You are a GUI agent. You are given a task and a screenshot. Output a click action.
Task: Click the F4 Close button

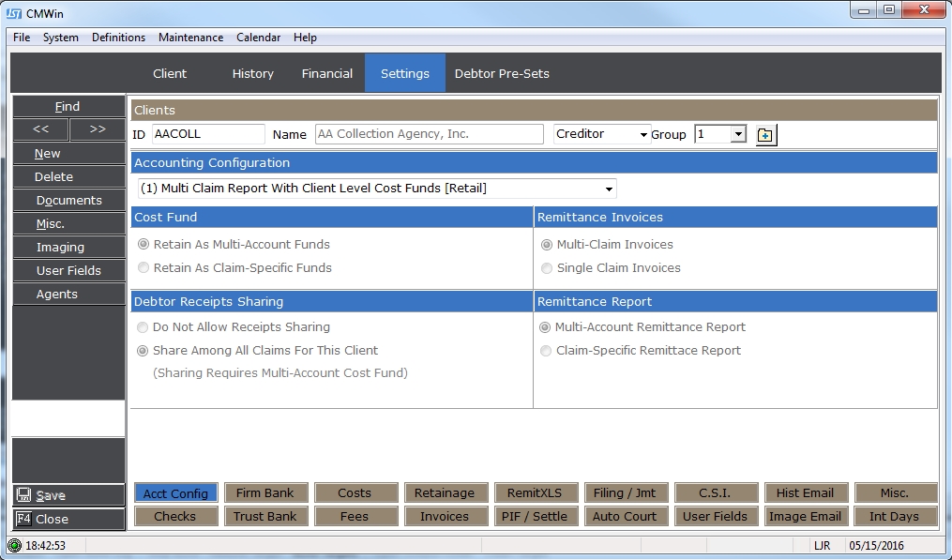[68, 519]
